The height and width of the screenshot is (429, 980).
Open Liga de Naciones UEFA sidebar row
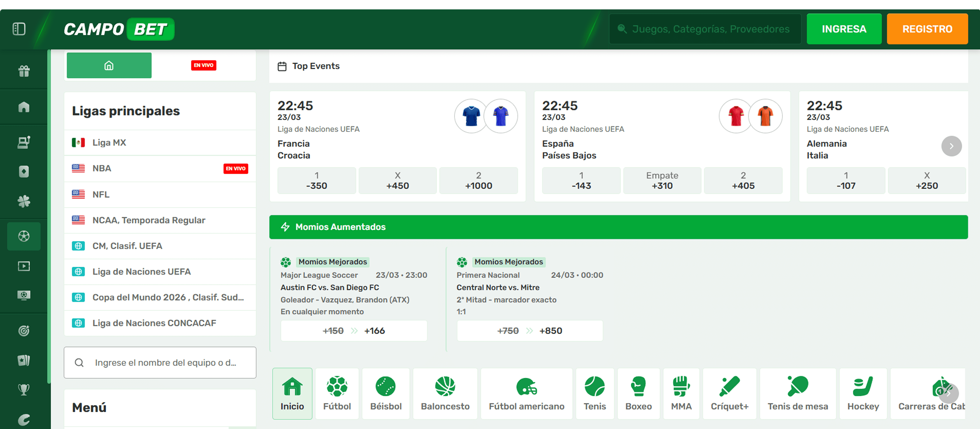coord(160,272)
